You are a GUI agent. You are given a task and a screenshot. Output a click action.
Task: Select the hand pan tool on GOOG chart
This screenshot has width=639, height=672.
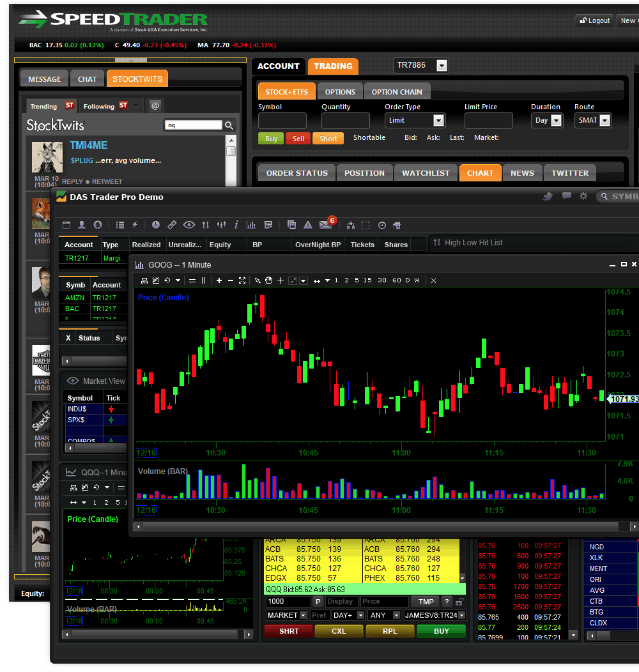click(x=269, y=280)
